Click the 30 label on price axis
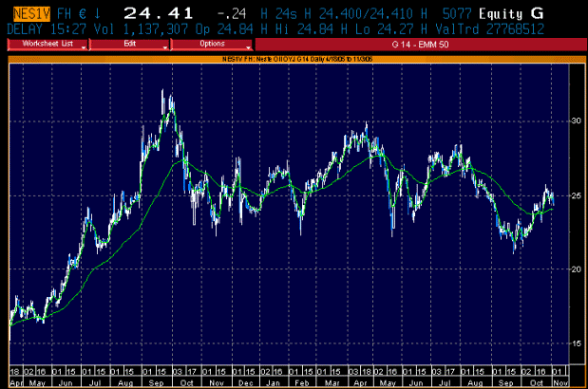 tap(576, 120)
